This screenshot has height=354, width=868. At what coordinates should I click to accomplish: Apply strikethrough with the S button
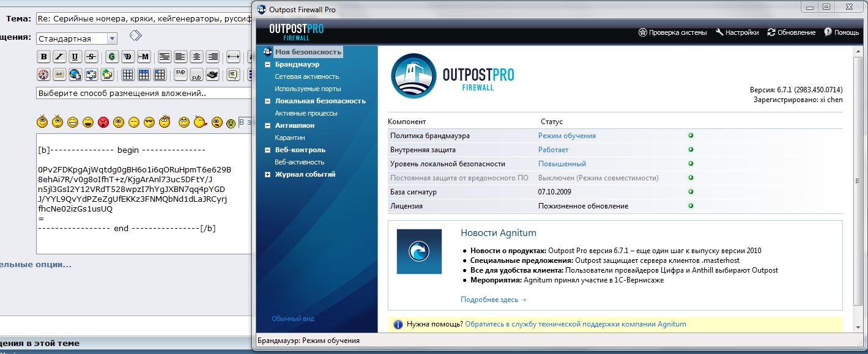(91, 57)
